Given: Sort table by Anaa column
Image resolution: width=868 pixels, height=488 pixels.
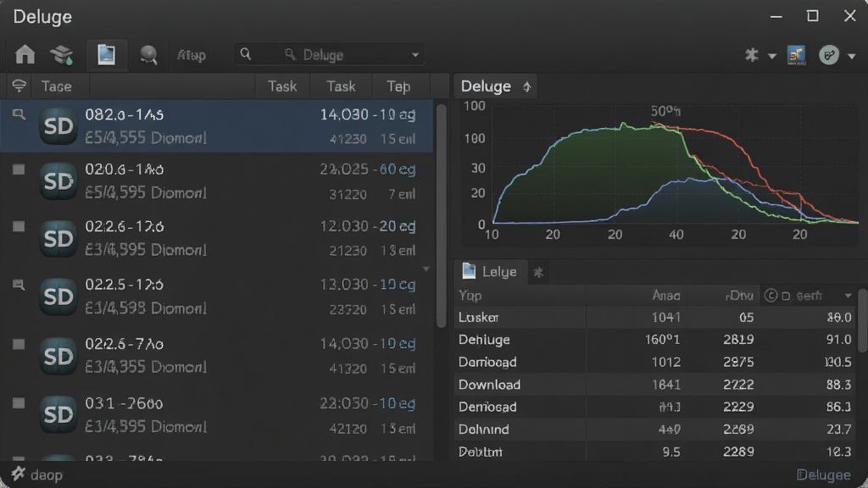Looking at the screenshot, I should point(666,296).
